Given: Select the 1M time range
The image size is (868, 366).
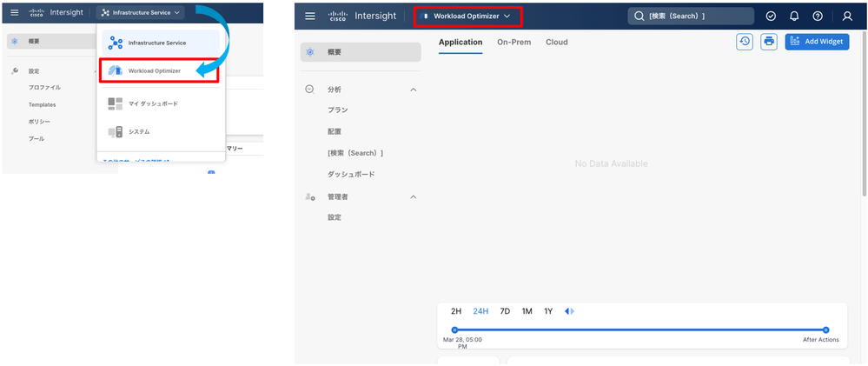Looking at the screenshot, I should pyautogui.click(x=527, y=311).
